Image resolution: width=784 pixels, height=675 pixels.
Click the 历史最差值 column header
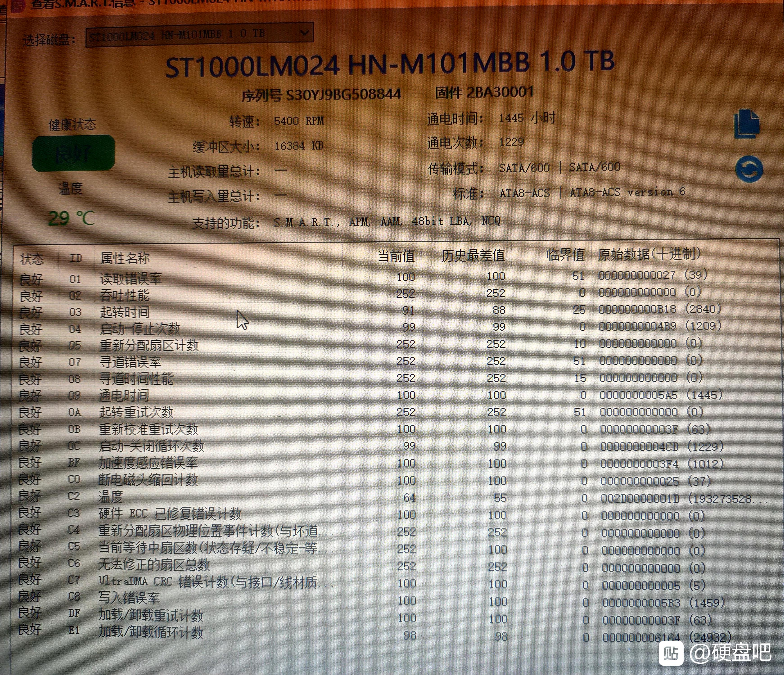(x=473, y=256)
